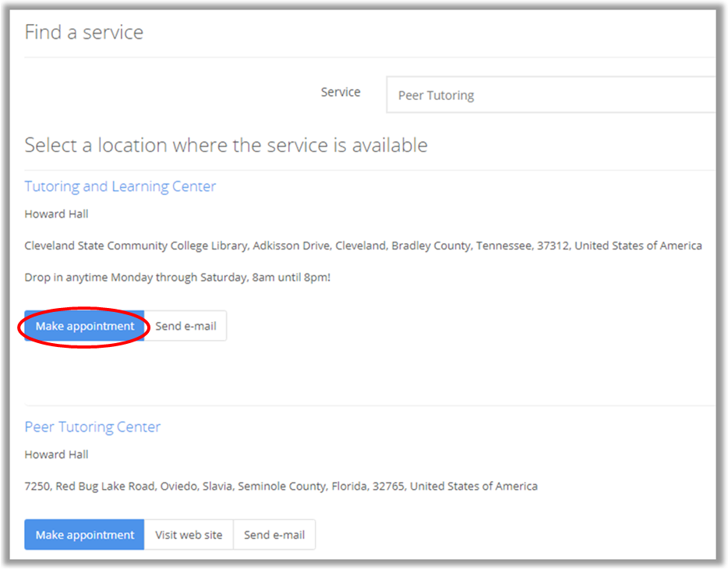The width and height of the screenshot is (728, 570).
Task: Click the Select a location heading
Action: tap(226, 145)
